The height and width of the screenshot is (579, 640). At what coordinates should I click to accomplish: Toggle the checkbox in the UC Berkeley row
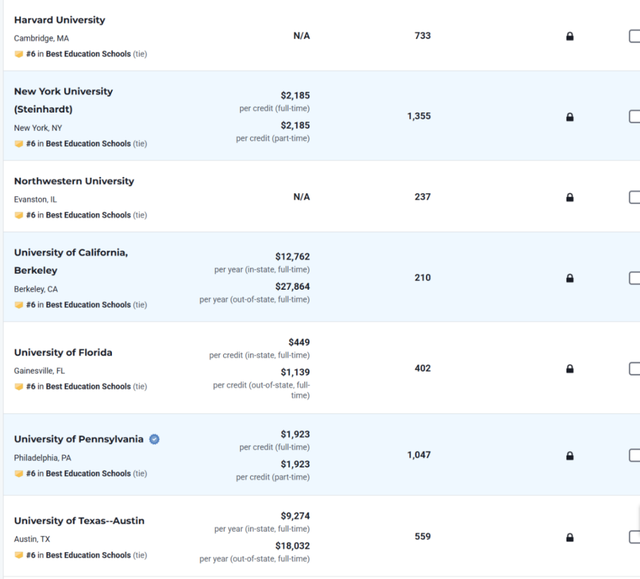coord(634,278)
